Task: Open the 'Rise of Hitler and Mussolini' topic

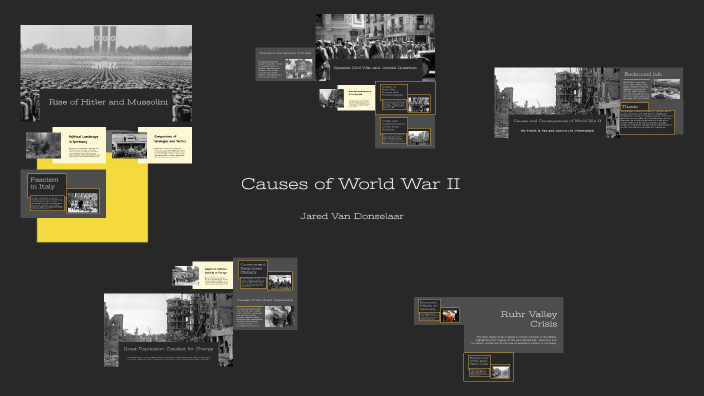Action: [106, 73]
